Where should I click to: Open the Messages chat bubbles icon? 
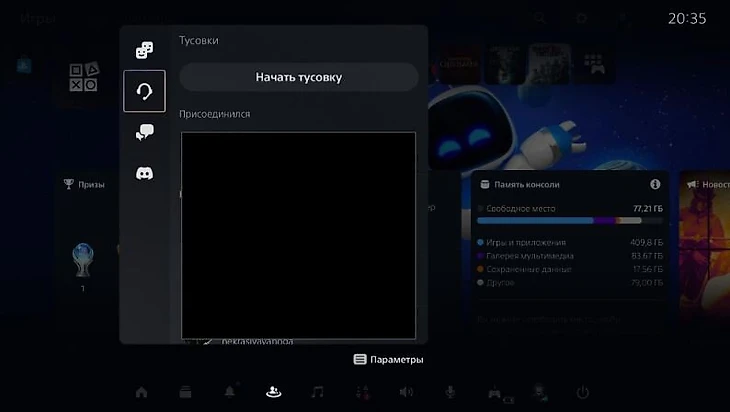pyautogui.click(x=144, y=132)
